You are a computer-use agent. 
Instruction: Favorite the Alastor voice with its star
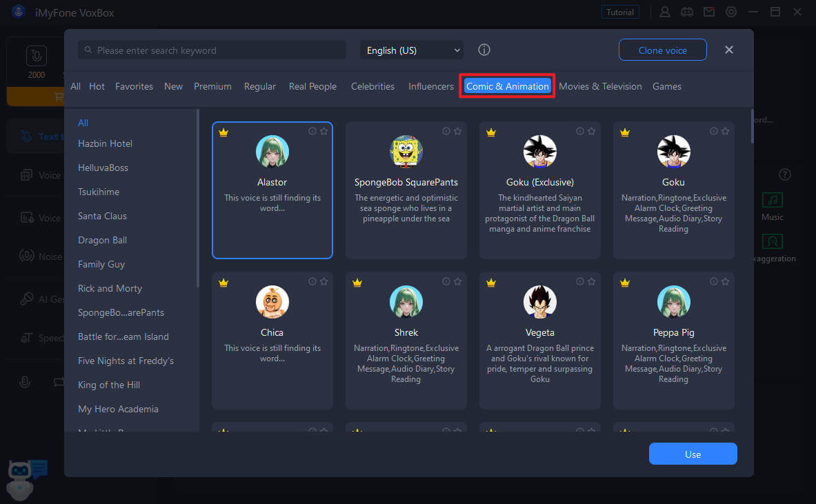click(x=324, y=131)
